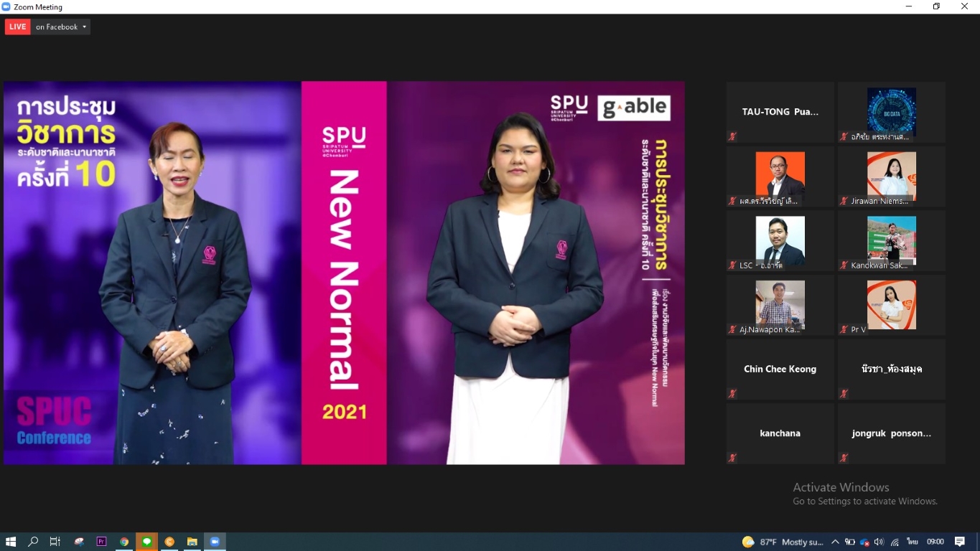980x551 pixels.
Task: Click muted mic icon on Chin Chee Keong tile
Action: click(x=732, y=393)
